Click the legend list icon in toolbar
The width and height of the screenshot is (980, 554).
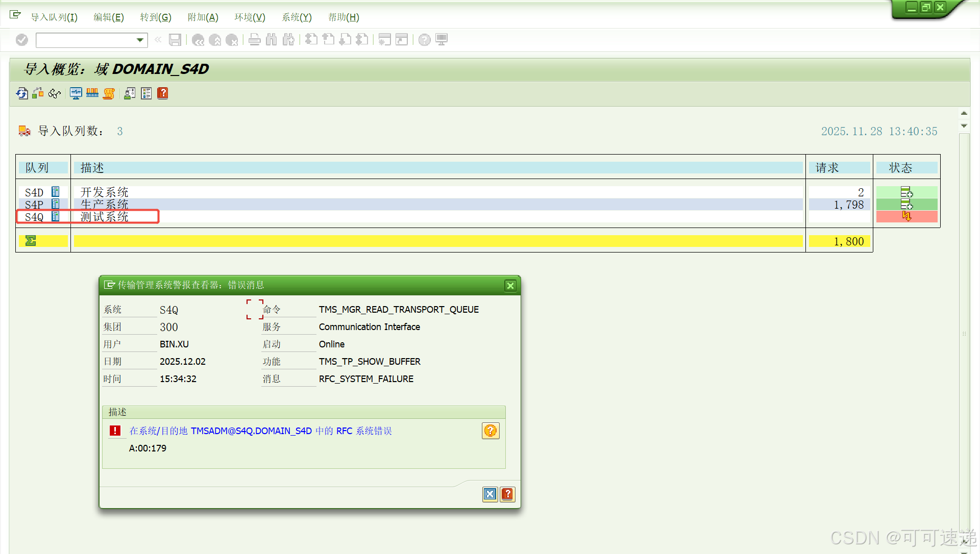[x=146, y=93]
